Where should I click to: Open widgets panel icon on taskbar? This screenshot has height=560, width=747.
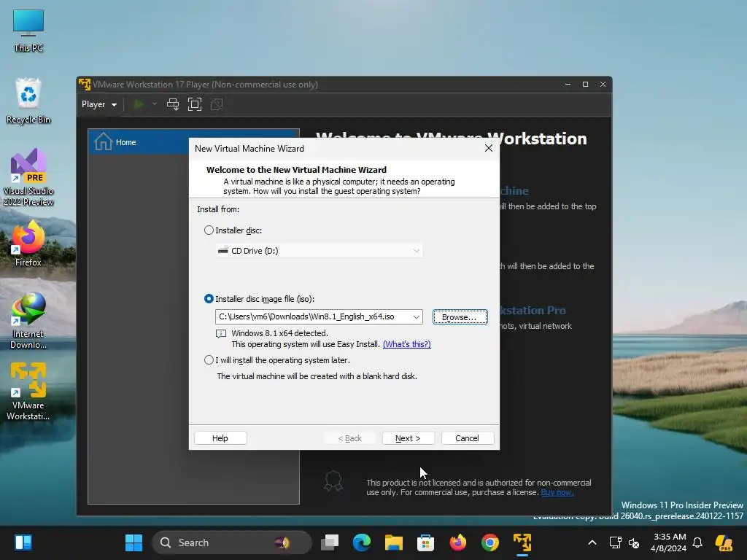[x=23, y=542]
